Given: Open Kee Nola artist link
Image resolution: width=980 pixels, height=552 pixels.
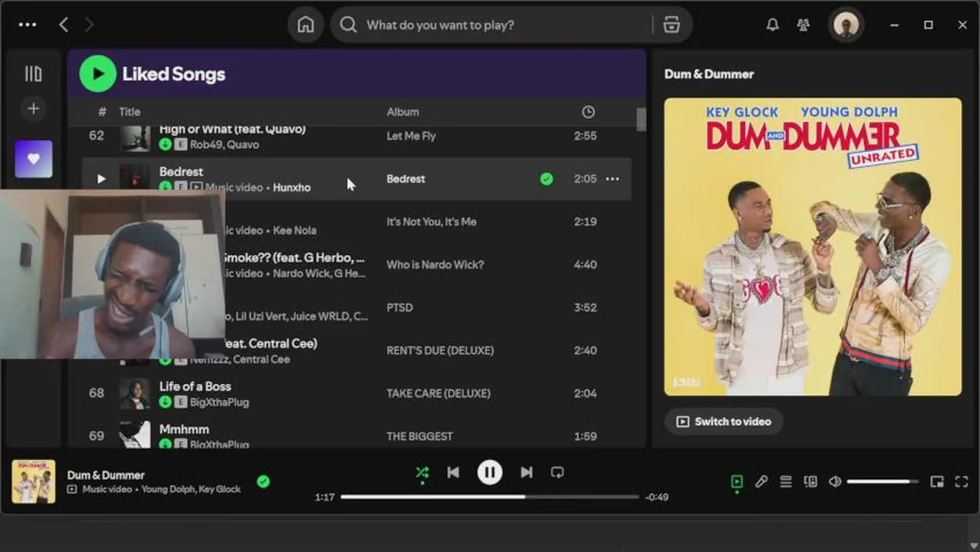Looking at the screenshot, I should tap(294, 230).
